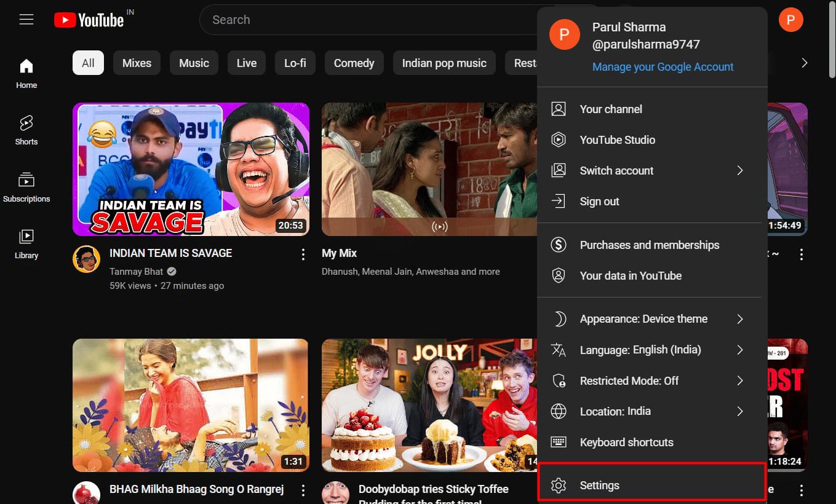The width and height of the screenshot is (836, 504).
Task: Select YouTube Studio menu item
Action: click(x=617, y=140)
